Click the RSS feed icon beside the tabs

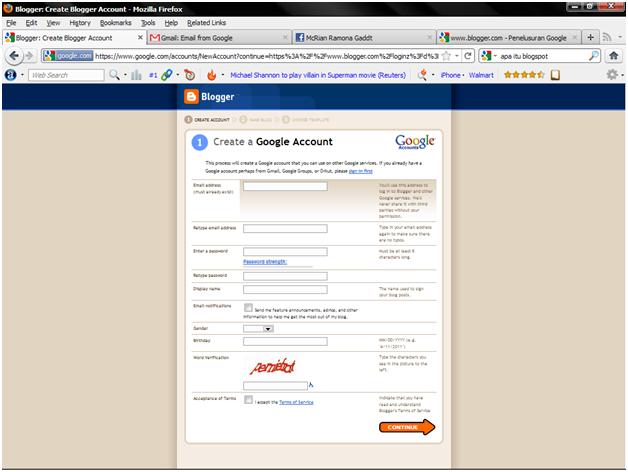[x=607, y=37]
